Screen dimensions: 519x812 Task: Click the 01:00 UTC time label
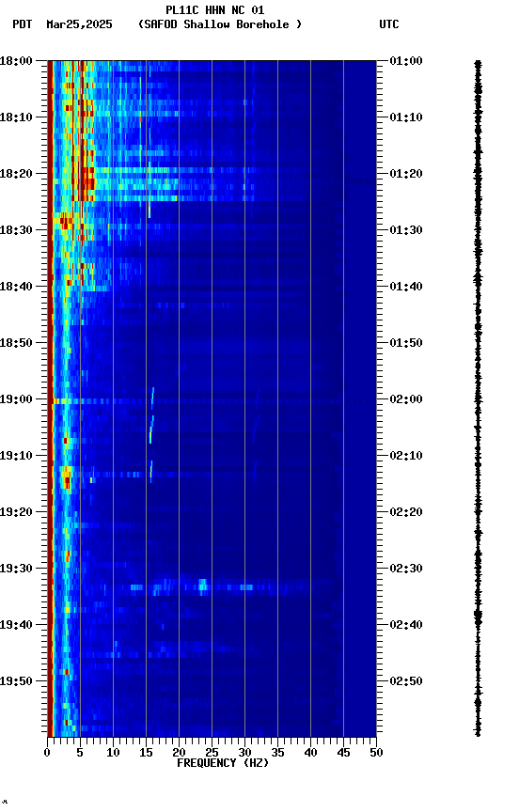[x=406, y=61]
